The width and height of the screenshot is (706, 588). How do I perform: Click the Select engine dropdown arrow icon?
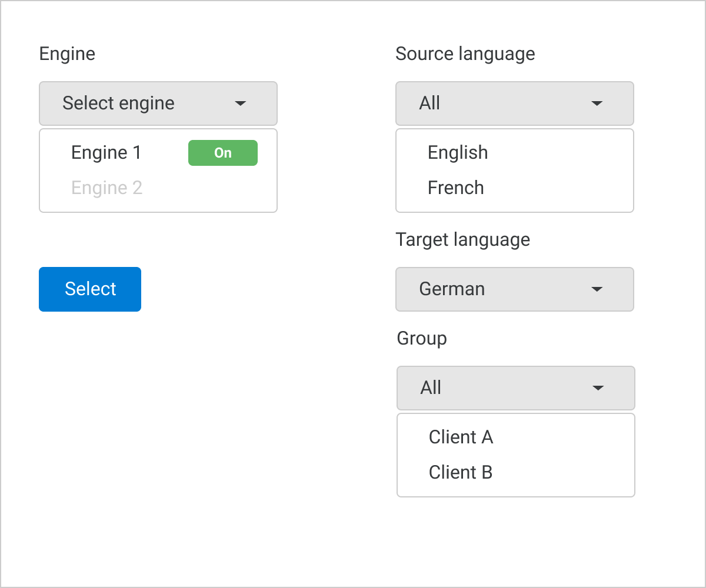tap(240, 104)
